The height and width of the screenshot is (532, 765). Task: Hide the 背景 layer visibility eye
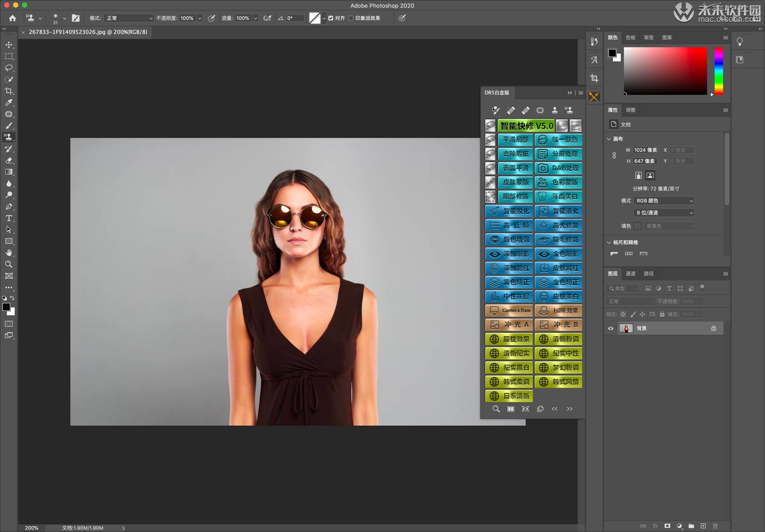pos(611,328)
